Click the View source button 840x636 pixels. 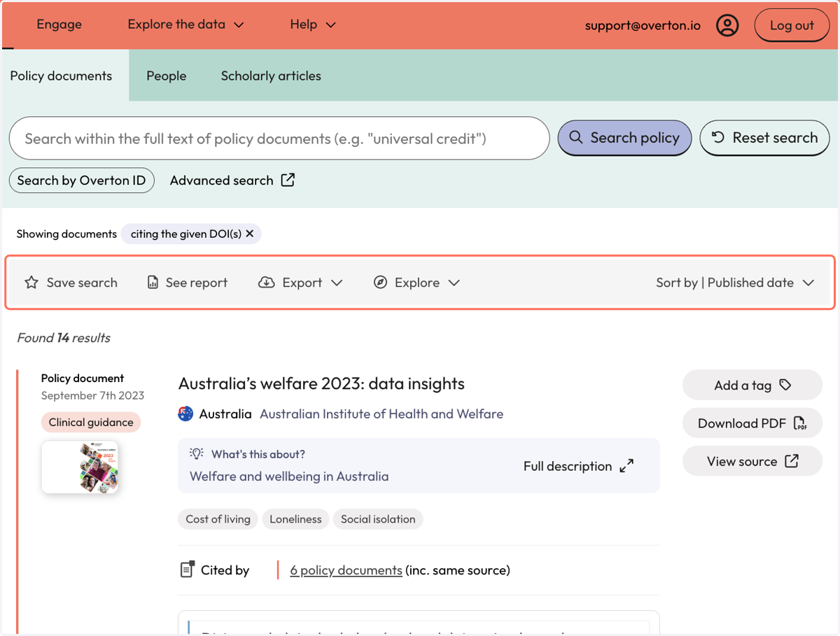coord(752,461)
